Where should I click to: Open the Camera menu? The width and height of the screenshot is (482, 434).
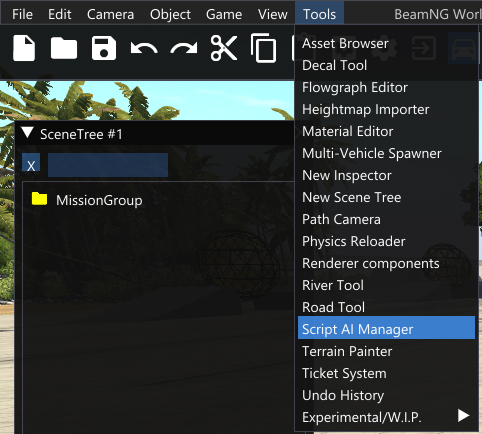click(x=110, y=14)
